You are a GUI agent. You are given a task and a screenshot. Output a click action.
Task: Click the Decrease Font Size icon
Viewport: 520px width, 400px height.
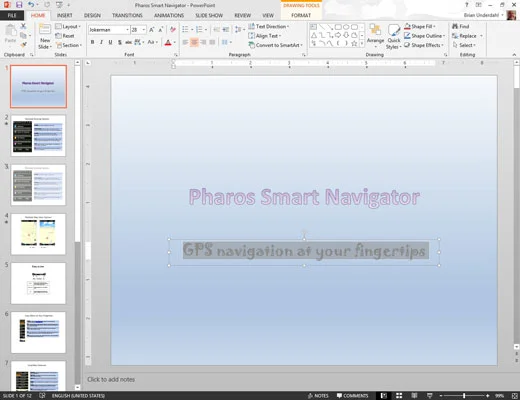point(161,30)
